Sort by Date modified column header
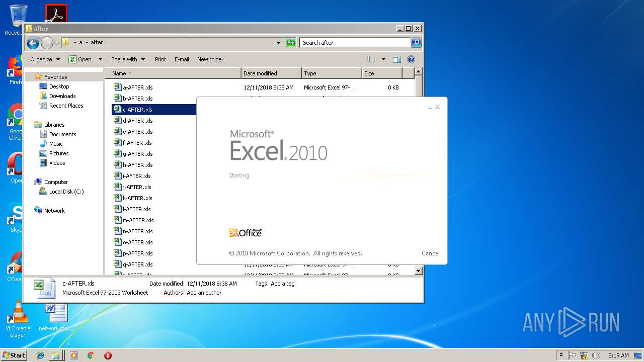Screen dimensions: 644x362 pos(271,73)
